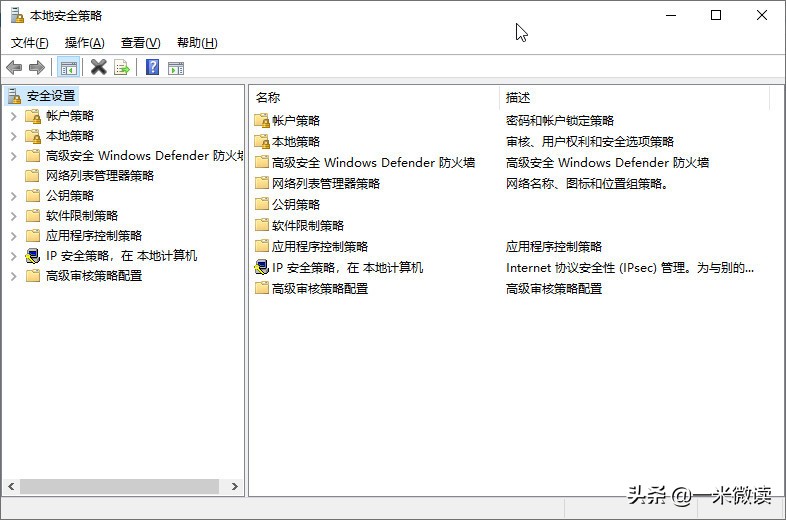The image size is (786, 520).
Task: Expand the 本地策略 tree node
Action: pos(14,136)
